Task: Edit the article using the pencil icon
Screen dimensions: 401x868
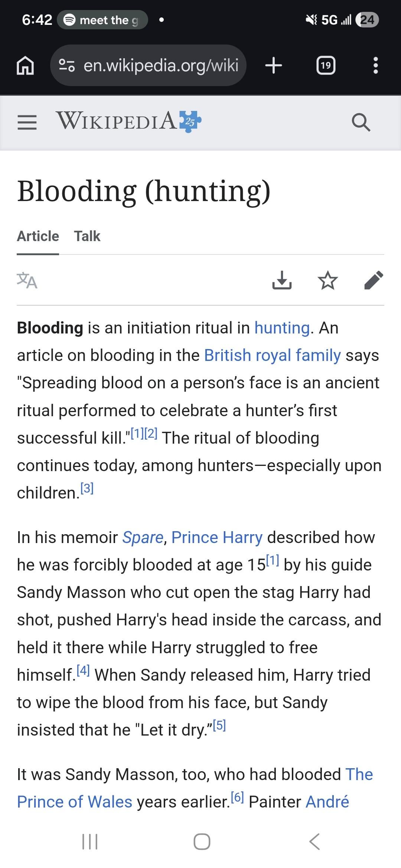Action: point(374,280)
